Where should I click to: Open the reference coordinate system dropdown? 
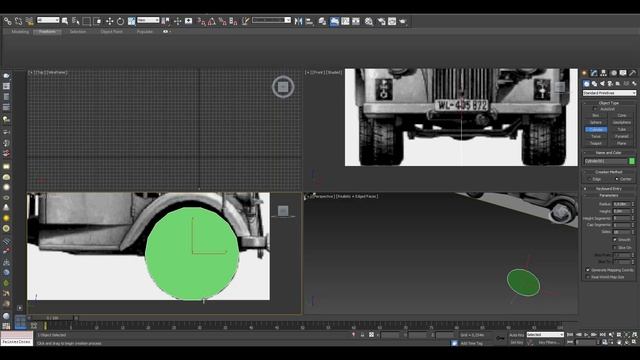(x=148, y=20)
